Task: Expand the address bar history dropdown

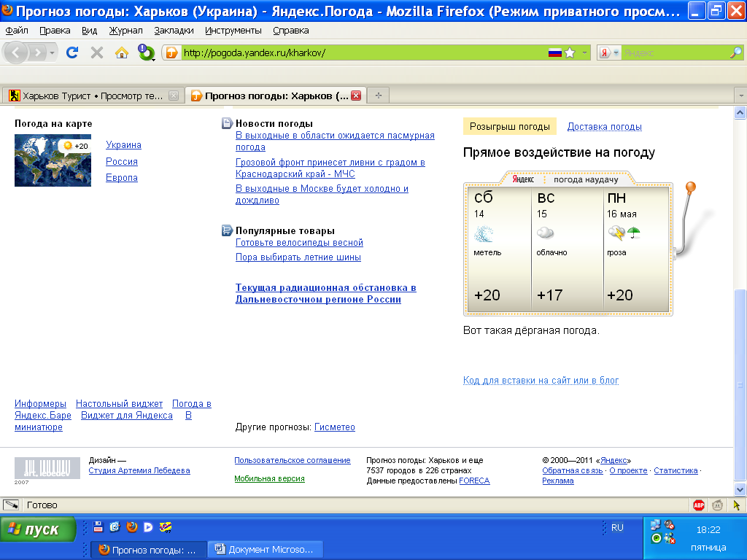Action: (x=585, y=52)
